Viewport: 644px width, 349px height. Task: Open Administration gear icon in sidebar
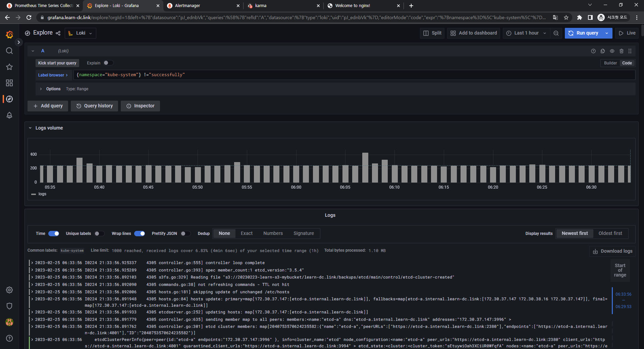[x=9, y=290]
